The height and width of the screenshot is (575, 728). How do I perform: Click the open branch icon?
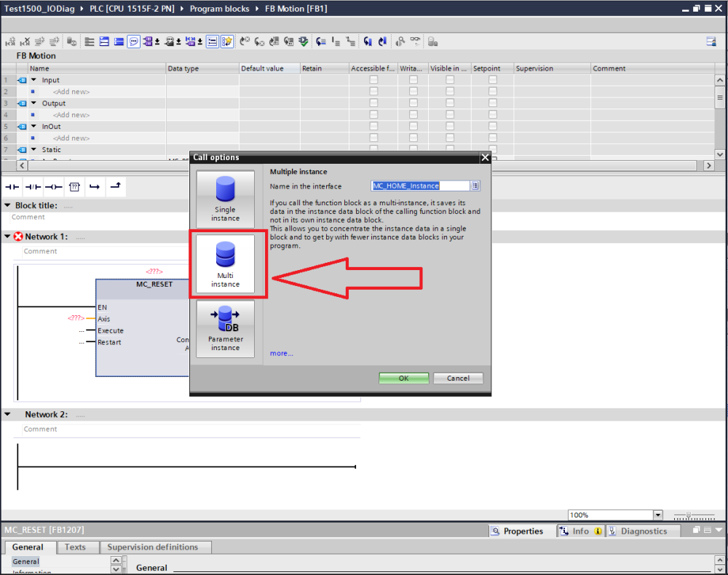tap(95, 187)
